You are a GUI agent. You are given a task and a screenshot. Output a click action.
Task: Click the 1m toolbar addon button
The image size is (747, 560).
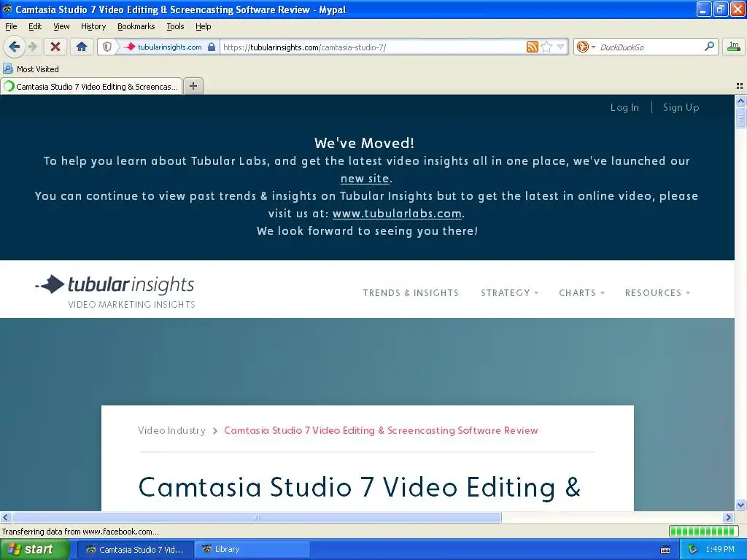734,47
